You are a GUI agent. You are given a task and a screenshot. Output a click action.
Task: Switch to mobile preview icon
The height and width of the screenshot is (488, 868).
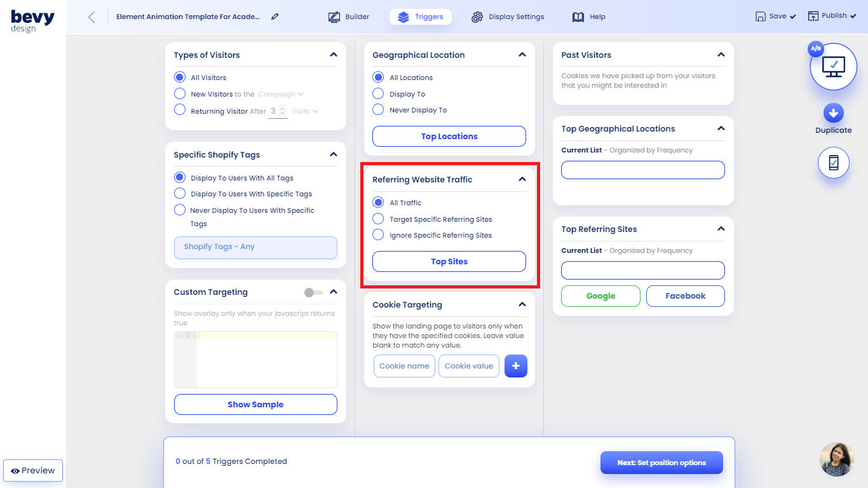[x=833, y=163]
